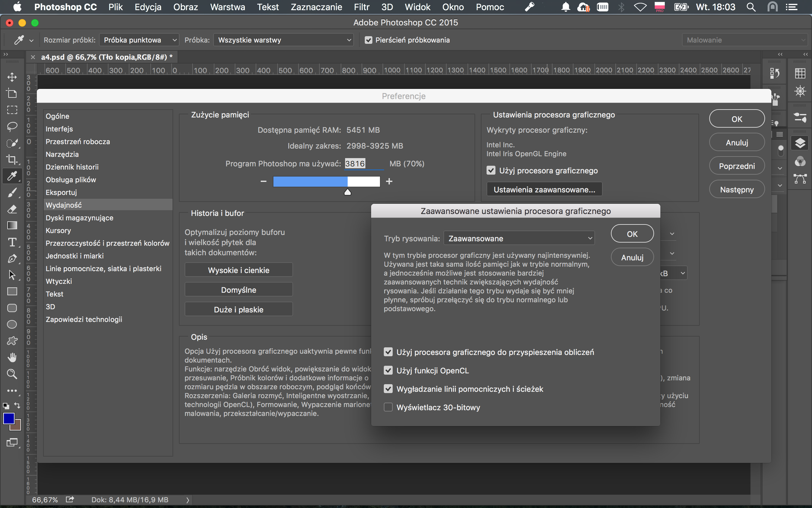Image resolution: width=812 pixels, height=508 pixels.
Task: Select the Crop tool
Action: click(x=12, y=159)
